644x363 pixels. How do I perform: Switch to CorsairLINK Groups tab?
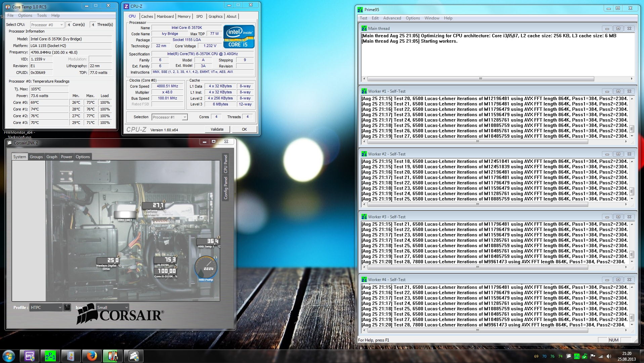(36, 157)
